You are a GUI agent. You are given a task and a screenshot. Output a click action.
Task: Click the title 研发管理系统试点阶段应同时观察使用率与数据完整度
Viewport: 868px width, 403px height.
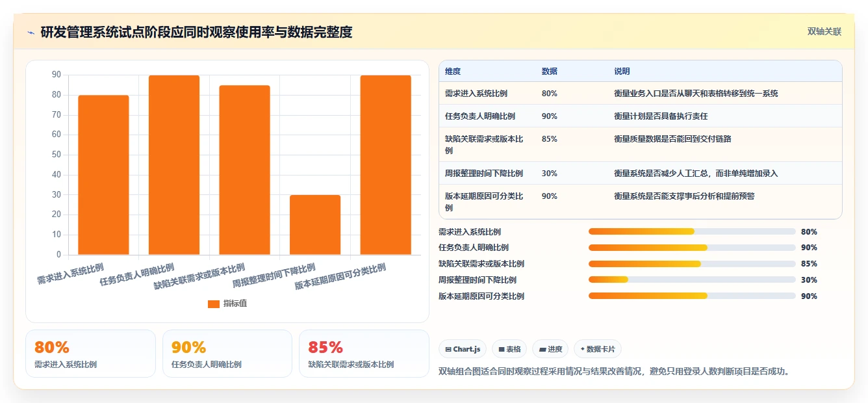click(x=196, y=32)
